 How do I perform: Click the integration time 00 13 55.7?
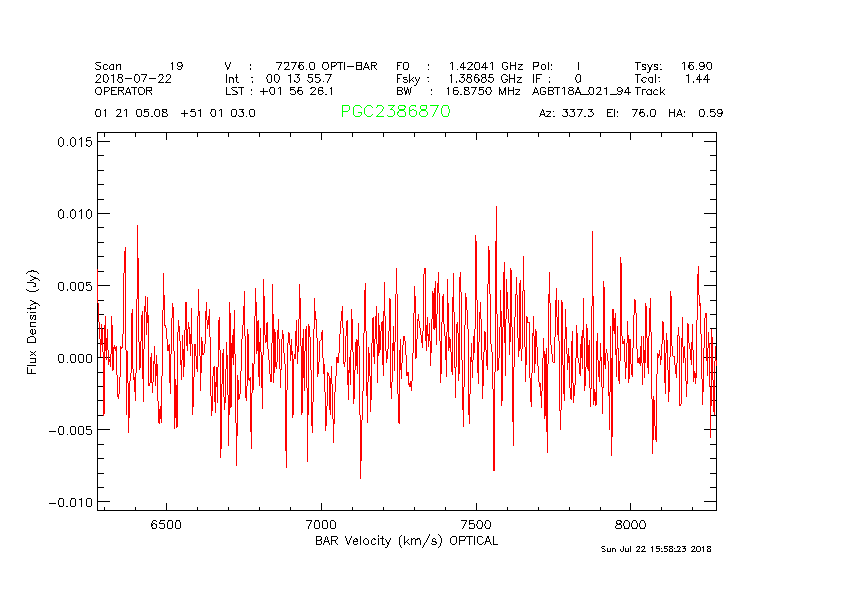point(298,78)
